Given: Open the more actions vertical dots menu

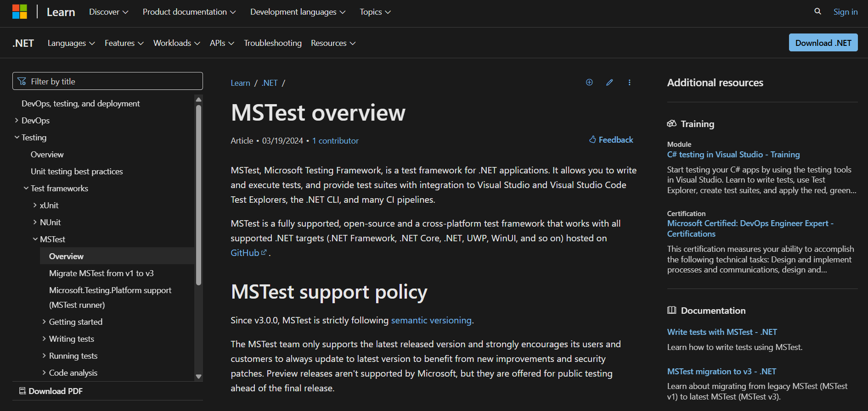Looking at the screenshot, I should point(629,83).
